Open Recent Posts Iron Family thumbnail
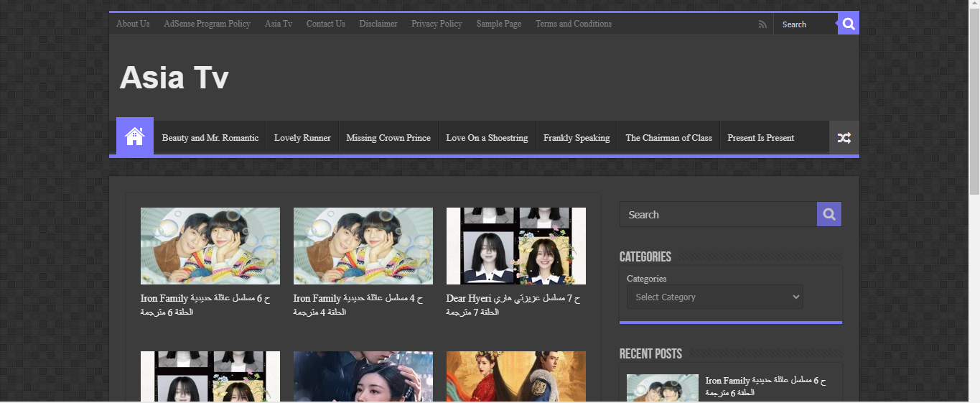The image size is (980, 403). (663, 388)
